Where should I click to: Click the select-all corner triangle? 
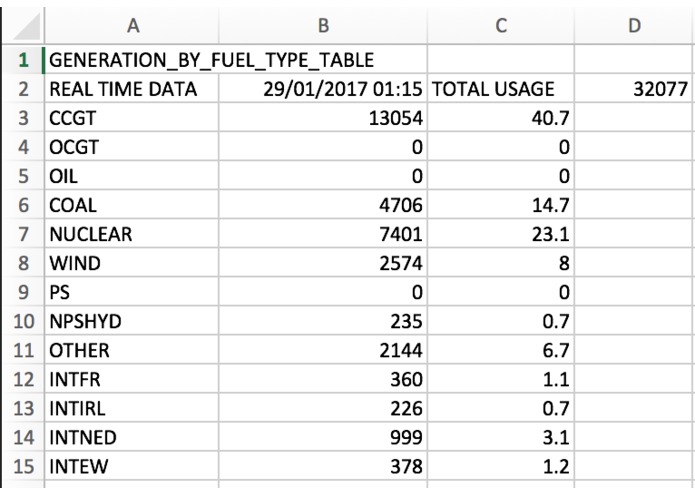point(27,27)
